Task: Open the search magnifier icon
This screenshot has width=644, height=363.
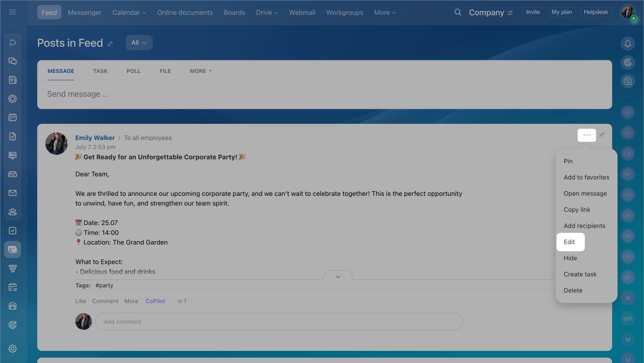Action: click(x=457, y=12)
